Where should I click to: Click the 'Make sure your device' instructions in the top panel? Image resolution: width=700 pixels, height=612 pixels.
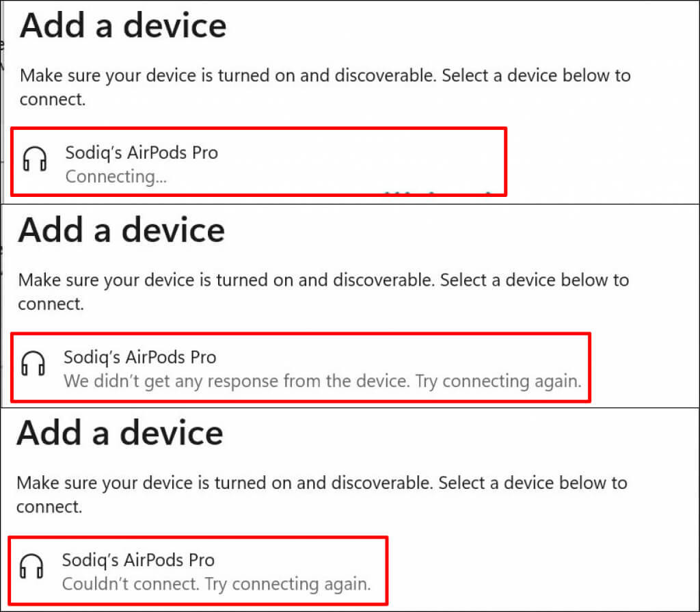click(x=325, y=75)
